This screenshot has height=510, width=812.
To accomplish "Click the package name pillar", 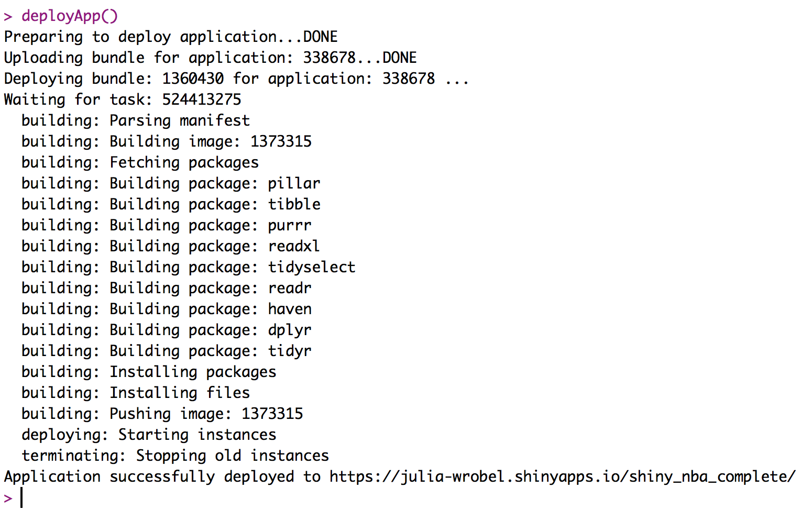I will pos(294,183).
